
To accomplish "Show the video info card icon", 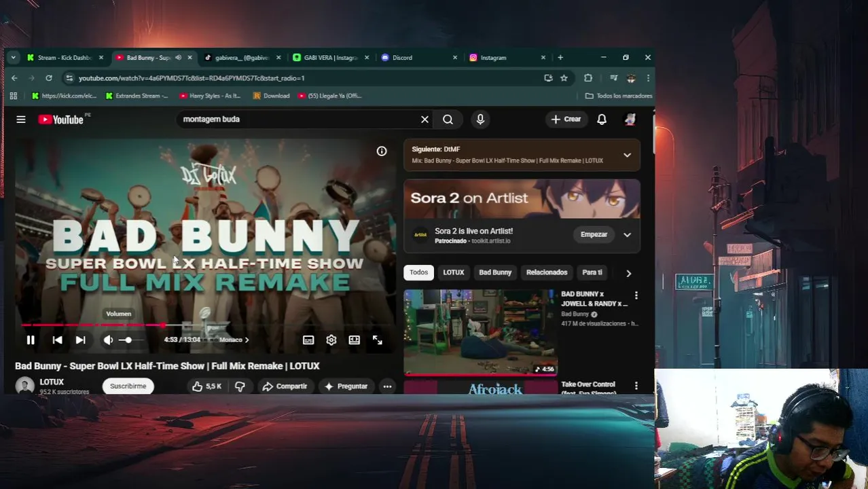I will click(x=382, y=151).
